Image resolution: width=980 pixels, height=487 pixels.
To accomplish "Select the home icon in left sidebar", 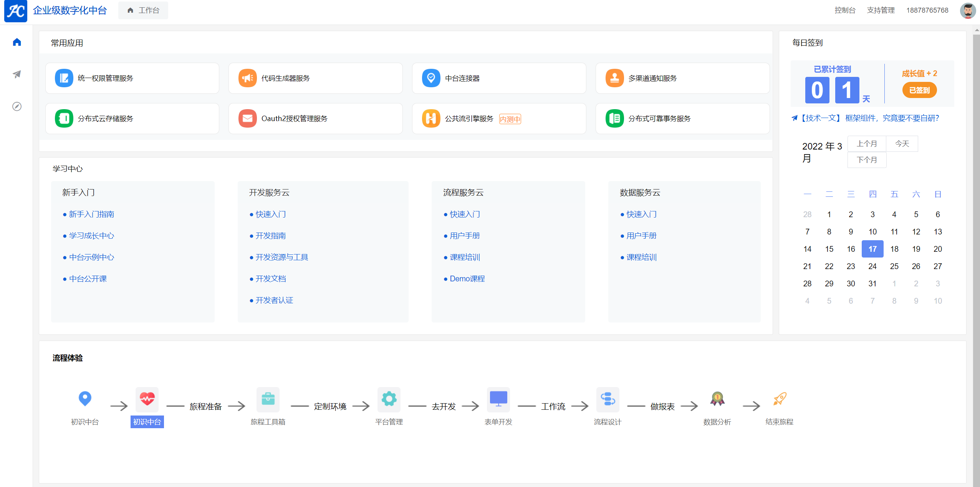I will [16, 42].
